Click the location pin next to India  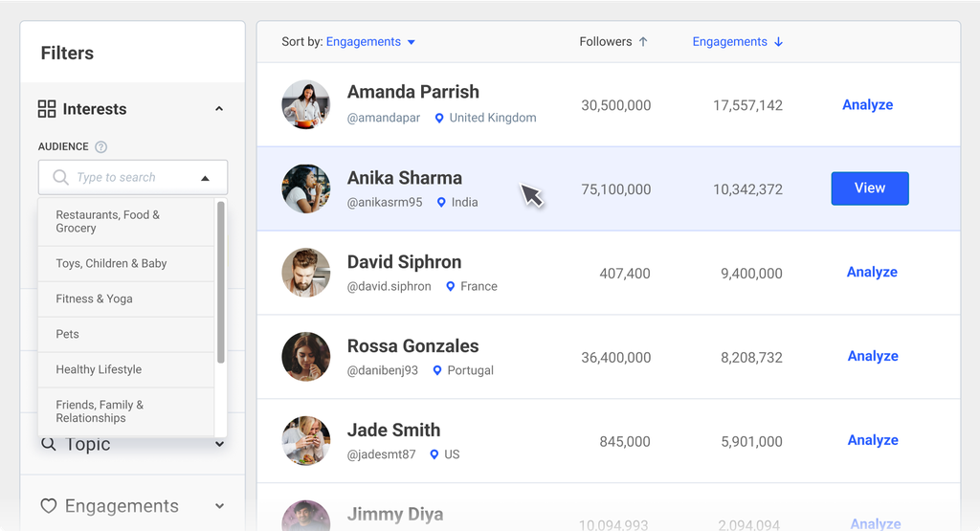tap(441, 203)
